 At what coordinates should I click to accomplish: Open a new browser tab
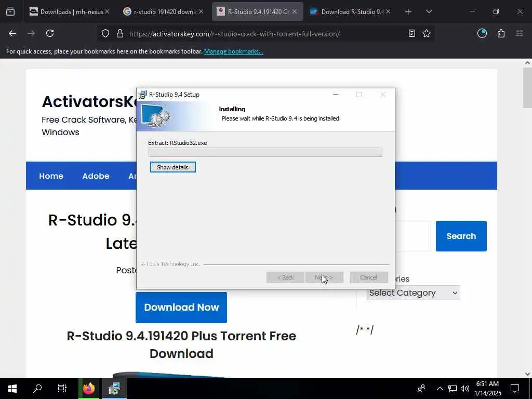pos(408,12)
